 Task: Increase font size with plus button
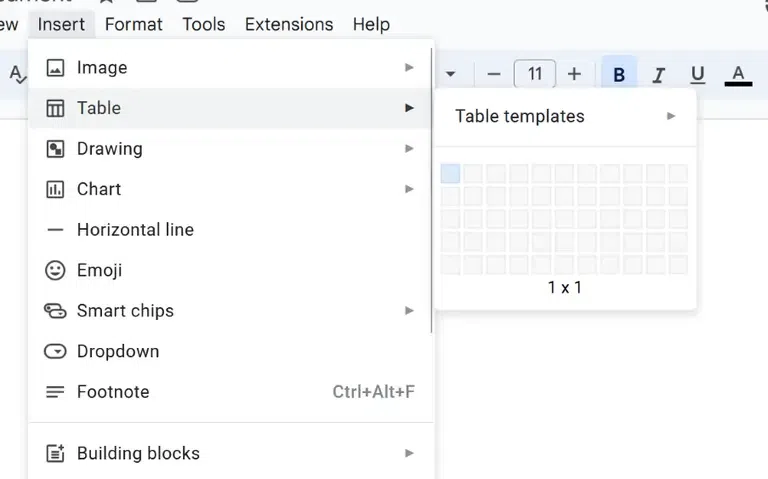[574, 74]
